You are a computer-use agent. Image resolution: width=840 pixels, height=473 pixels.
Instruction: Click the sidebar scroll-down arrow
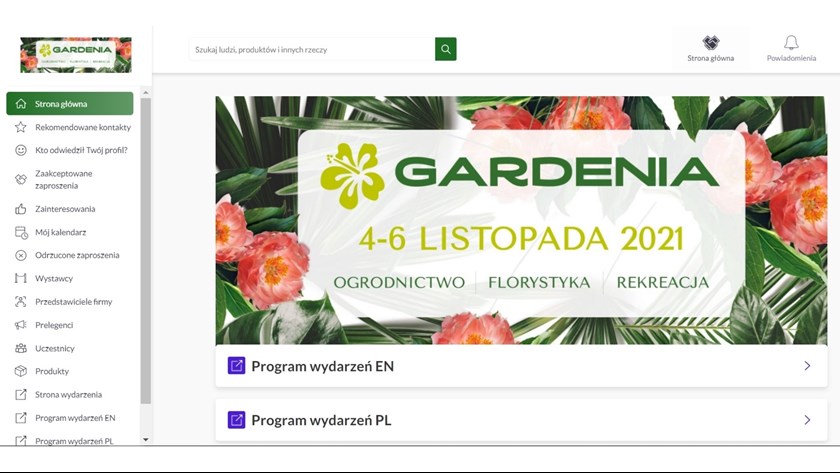(146, 440)
